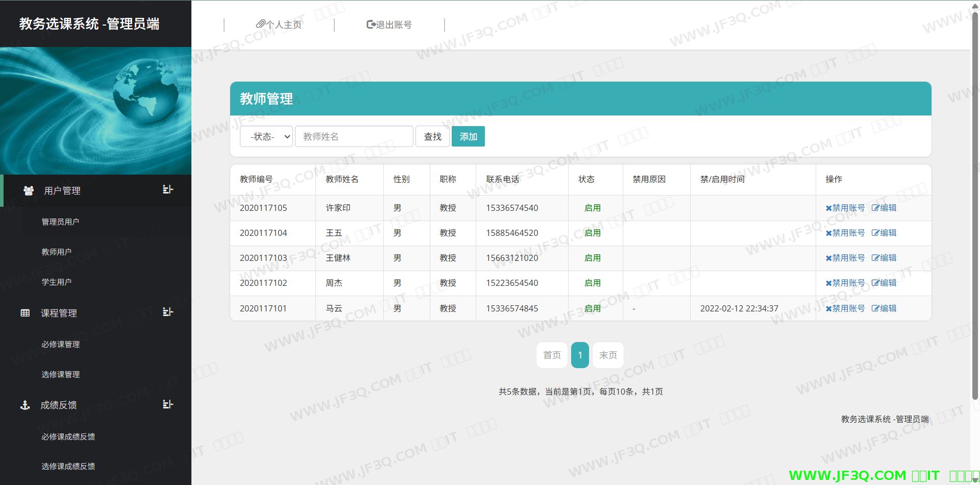Toggle the 成绩反馈 section expander

point(167,404)
